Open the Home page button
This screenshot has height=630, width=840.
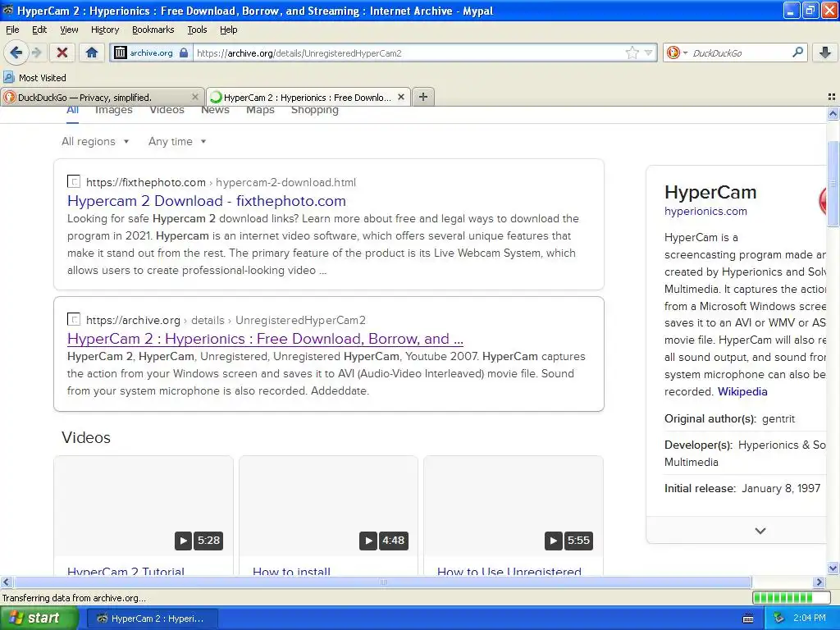pos(92,52)
